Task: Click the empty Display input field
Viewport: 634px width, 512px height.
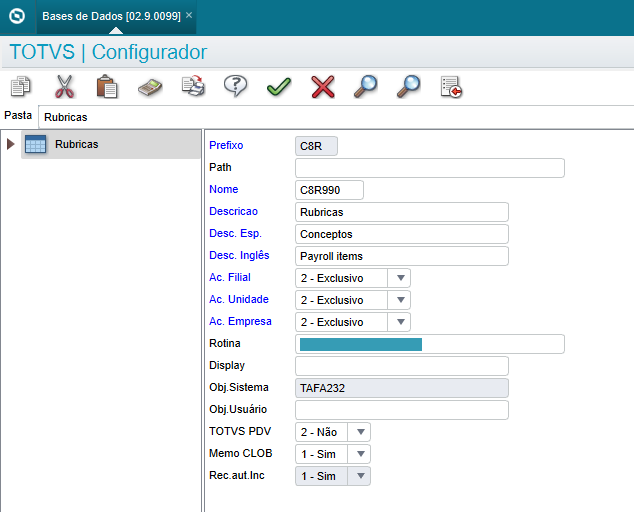Action: pyautogui.click(x=402, y=366)
